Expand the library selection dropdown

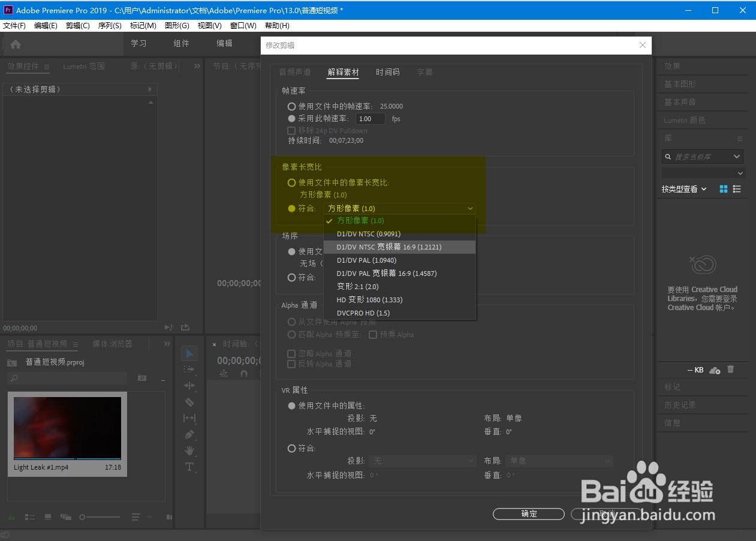(703, 173)
